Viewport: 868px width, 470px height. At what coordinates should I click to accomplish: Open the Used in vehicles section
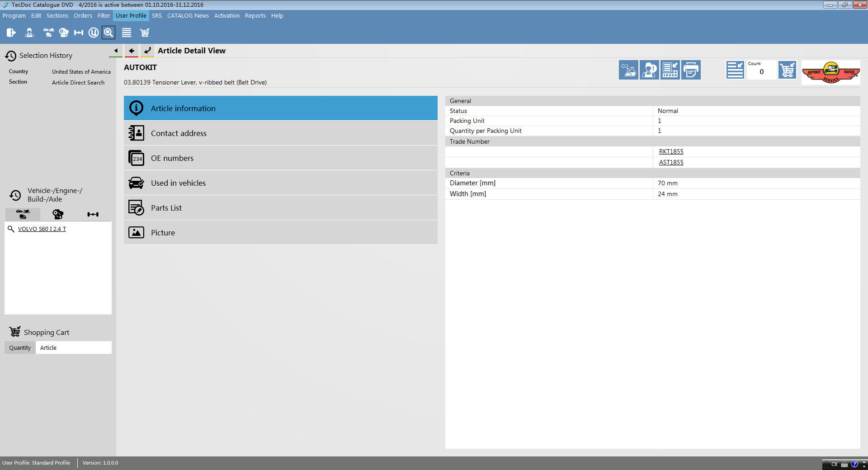pos(281,183)
